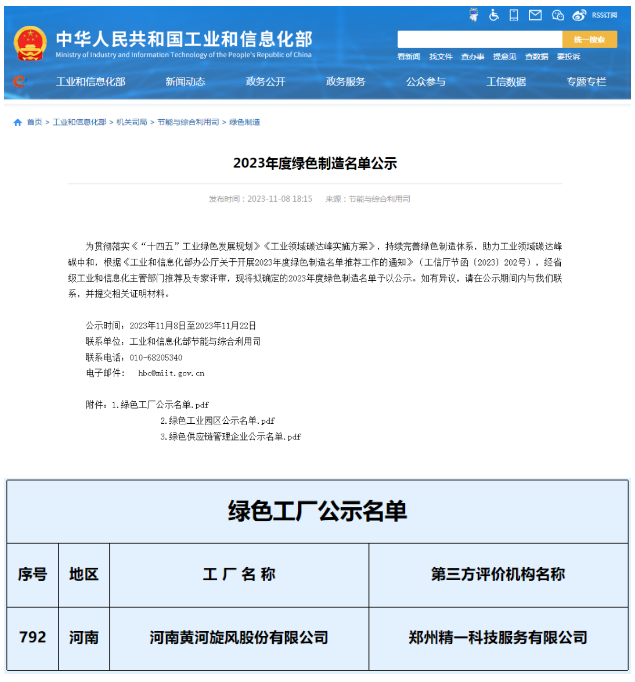Open attachment 2.绿色工业园区公示名单.pdf

[217, 421]
